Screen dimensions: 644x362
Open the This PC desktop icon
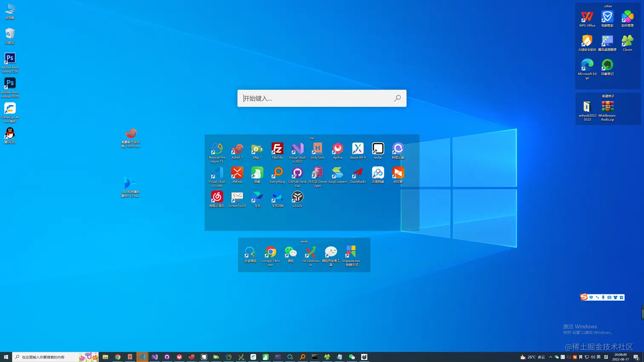(10, 11)
